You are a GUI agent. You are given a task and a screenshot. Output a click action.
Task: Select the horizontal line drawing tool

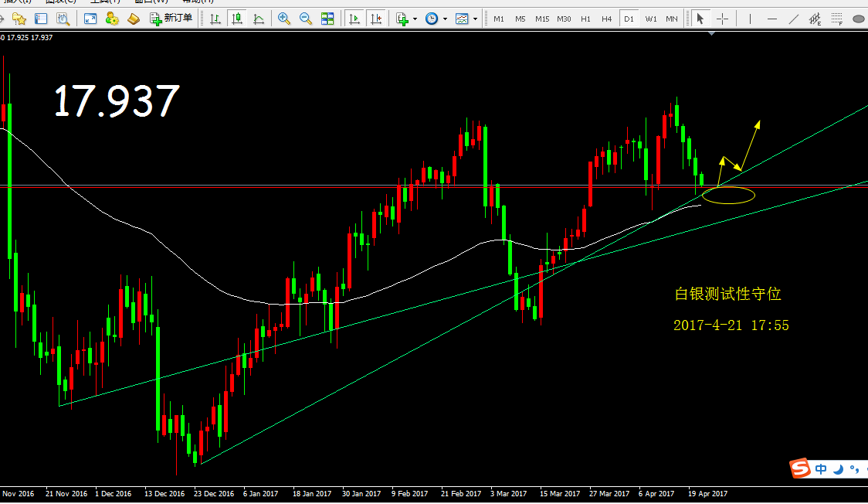[x=772, y=19]
